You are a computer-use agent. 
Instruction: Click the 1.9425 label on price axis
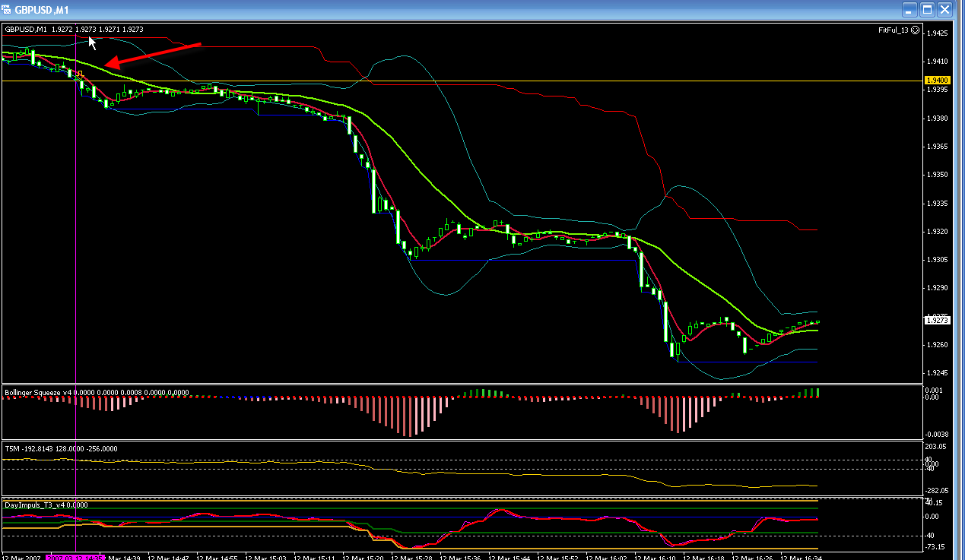[x=936, y=33]
